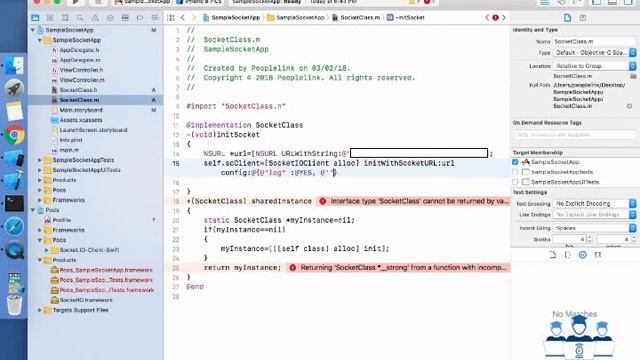
Task: Click red error indicator in jump bar
Action: click(495, 18)
